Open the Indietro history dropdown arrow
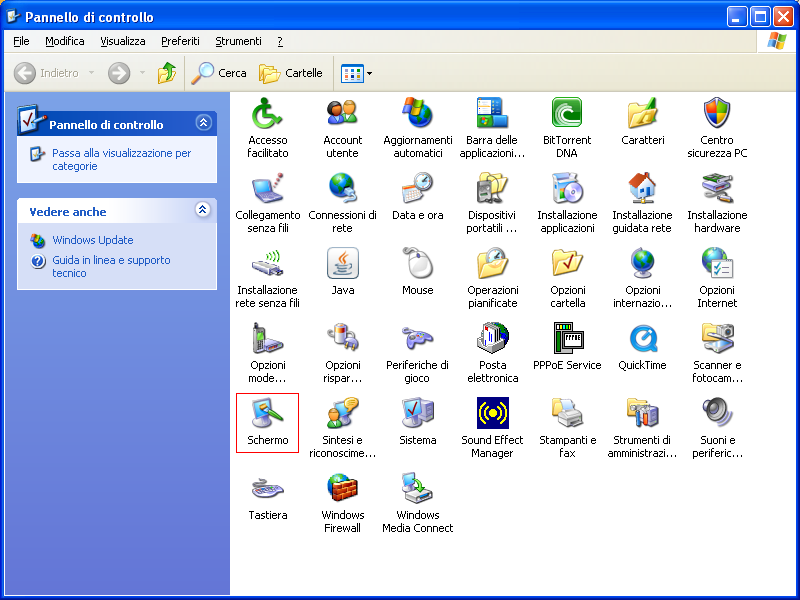The image size is (800, 600). pos(92,73)
